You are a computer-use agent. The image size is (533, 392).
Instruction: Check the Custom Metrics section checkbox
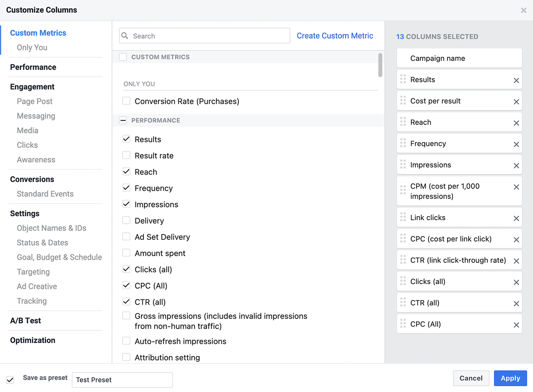tap(123, 57)
